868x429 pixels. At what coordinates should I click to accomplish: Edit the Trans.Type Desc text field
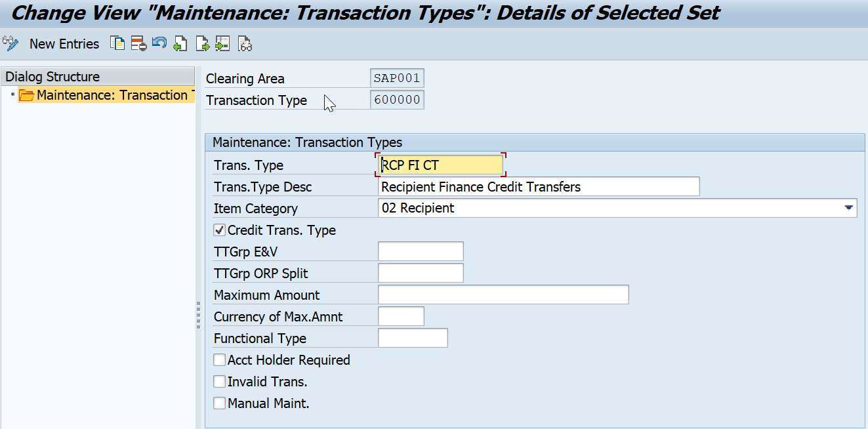pyautogui.click(x=538, y=186)
